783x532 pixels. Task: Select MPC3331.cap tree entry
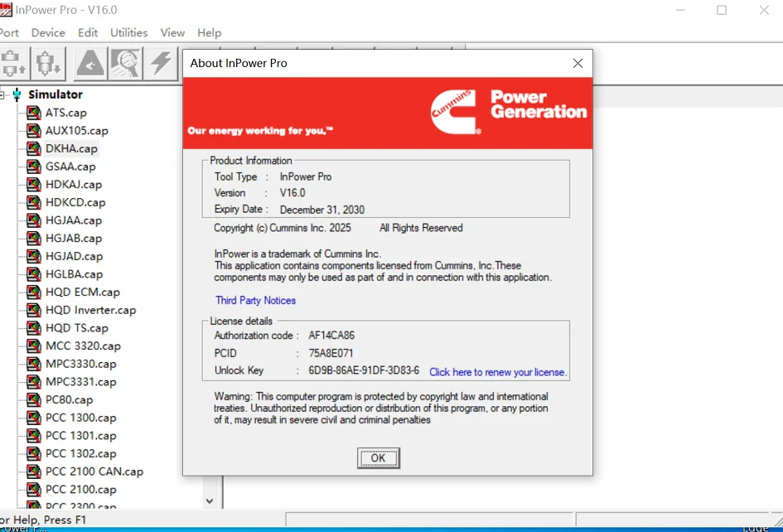(x=81, y=382)
